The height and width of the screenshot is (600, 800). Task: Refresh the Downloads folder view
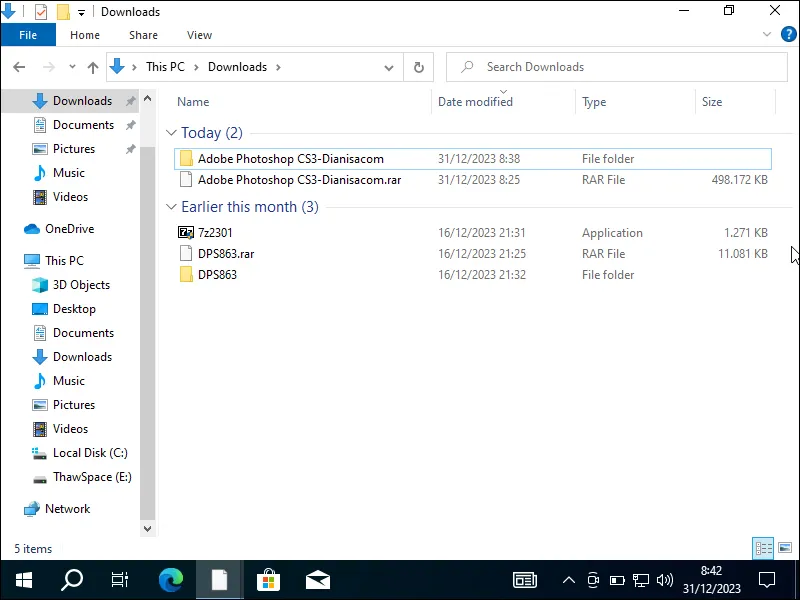419,67
